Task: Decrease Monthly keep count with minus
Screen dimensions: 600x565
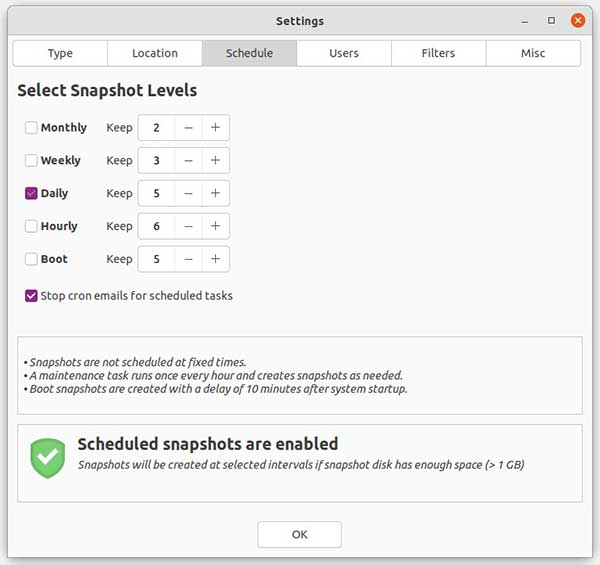Action: (x=188, y=127)
